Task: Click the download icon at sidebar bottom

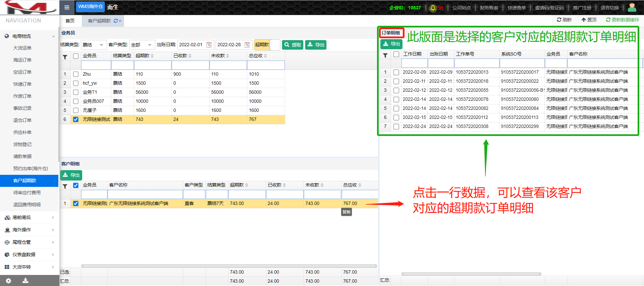Action: 25,281
